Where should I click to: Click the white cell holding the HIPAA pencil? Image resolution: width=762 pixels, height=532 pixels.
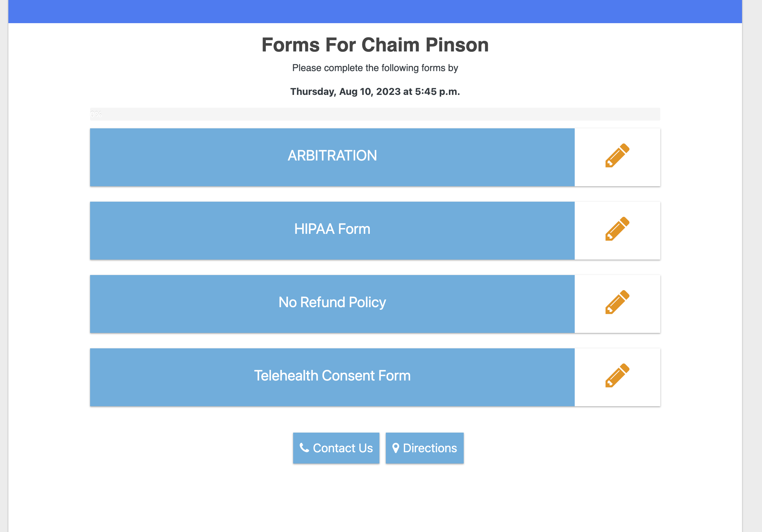pyautogui.click(x=618, y=231)
